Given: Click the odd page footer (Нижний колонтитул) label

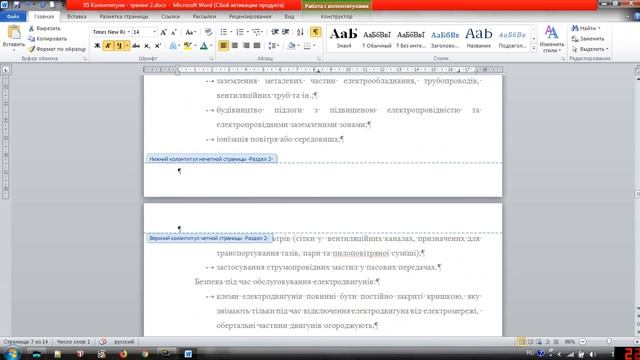Looking at the screenshot, I should (211, 159).
